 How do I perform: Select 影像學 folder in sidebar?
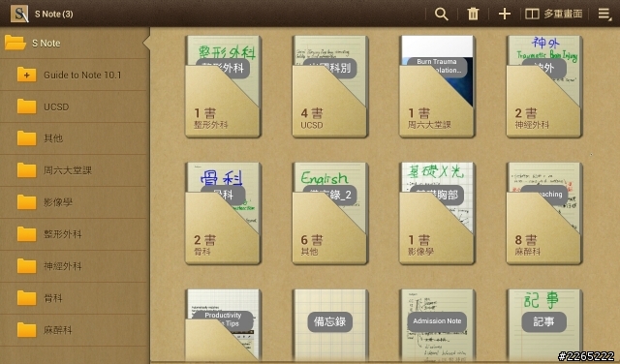[74, 202]
